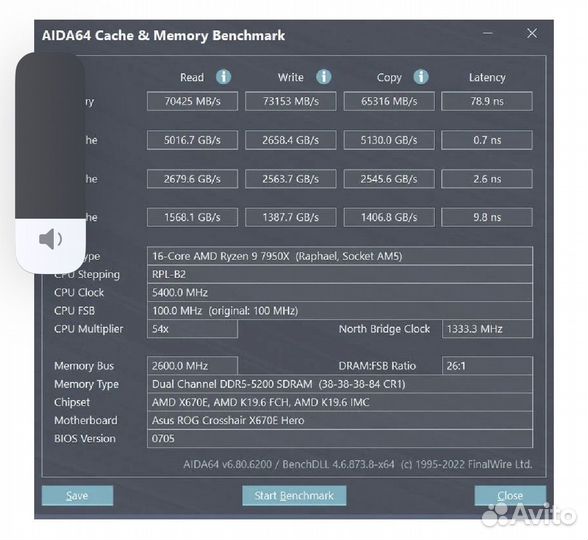Click the Latency column header
The image size is (588, 540).
click(487, 78)
